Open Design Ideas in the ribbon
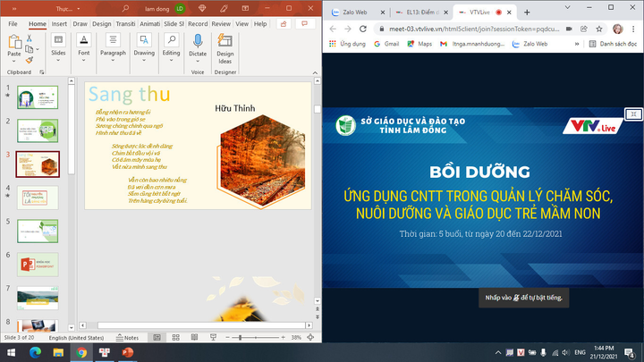This screenshot has width=644, height=362. point(225,46)
